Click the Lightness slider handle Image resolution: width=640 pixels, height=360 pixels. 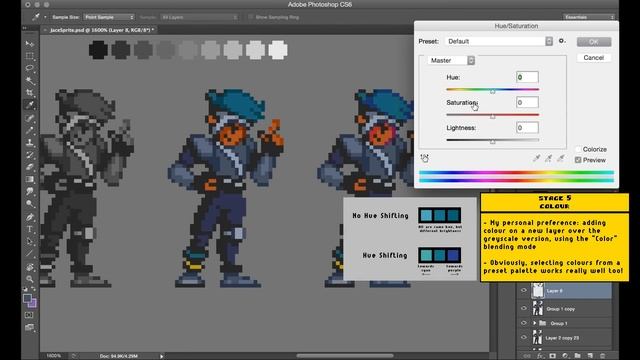point(493,142)
